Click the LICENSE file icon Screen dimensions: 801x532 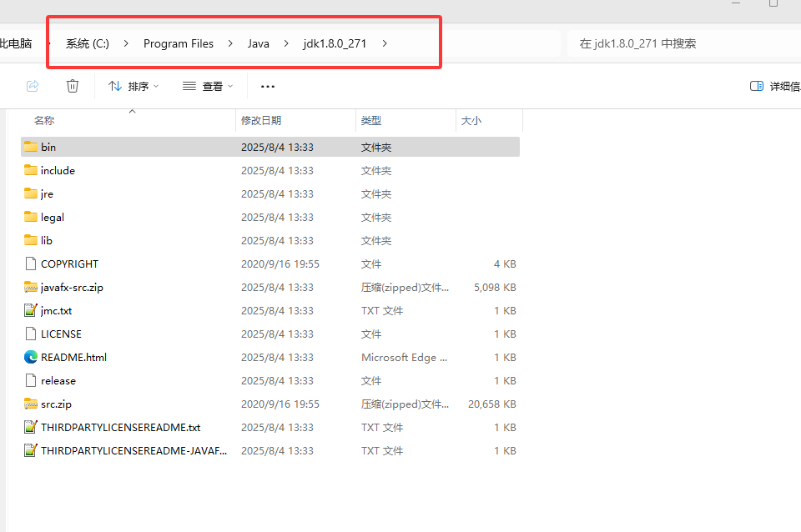(x=31, y=334)
